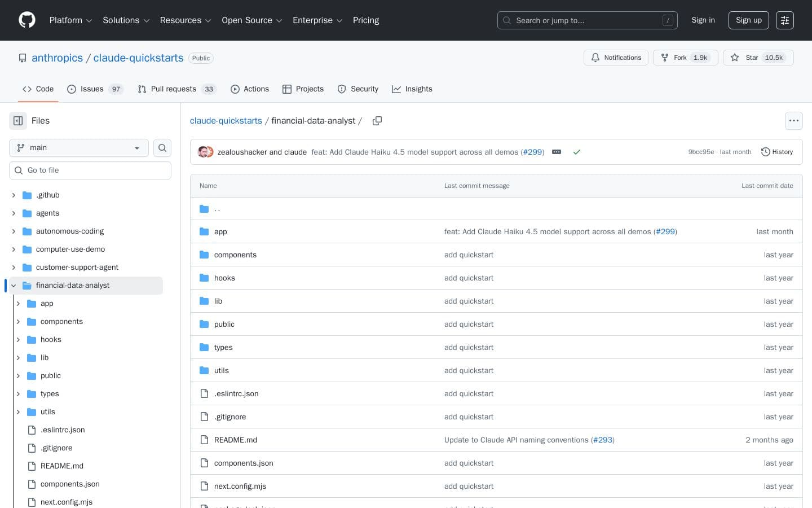Open the GitHub home logo
The width and height of the screenshot is (812, 508).
coord(27,20)
